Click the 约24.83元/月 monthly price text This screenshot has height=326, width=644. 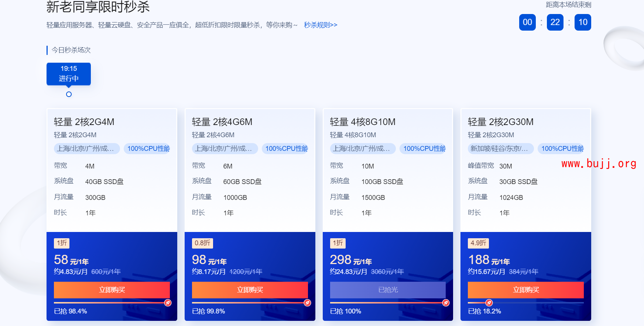(349, 272)
